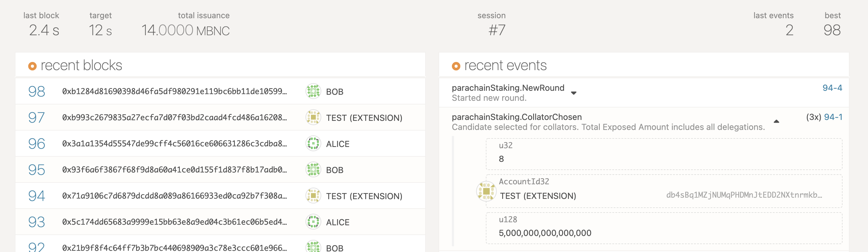868x252 pixels.
Task: Click TEST (EXTENSION) identicon in block 94 row
Action: click(313, 196)
